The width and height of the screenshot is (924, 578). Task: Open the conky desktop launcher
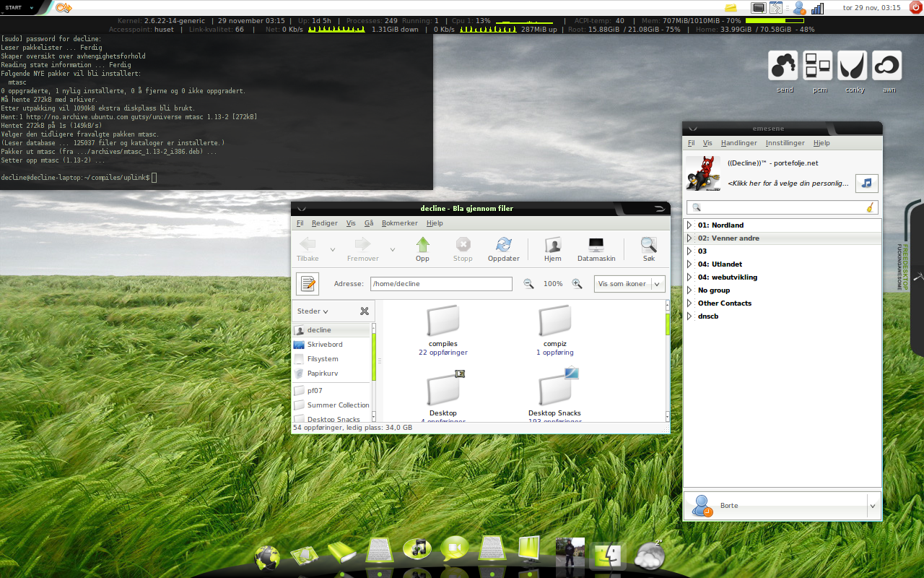pyautogui.click(x=853, y=66)
